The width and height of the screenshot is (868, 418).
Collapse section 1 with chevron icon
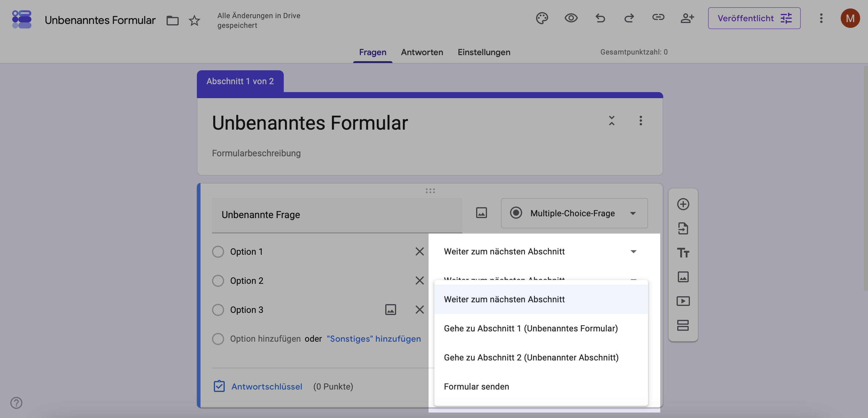611,121
